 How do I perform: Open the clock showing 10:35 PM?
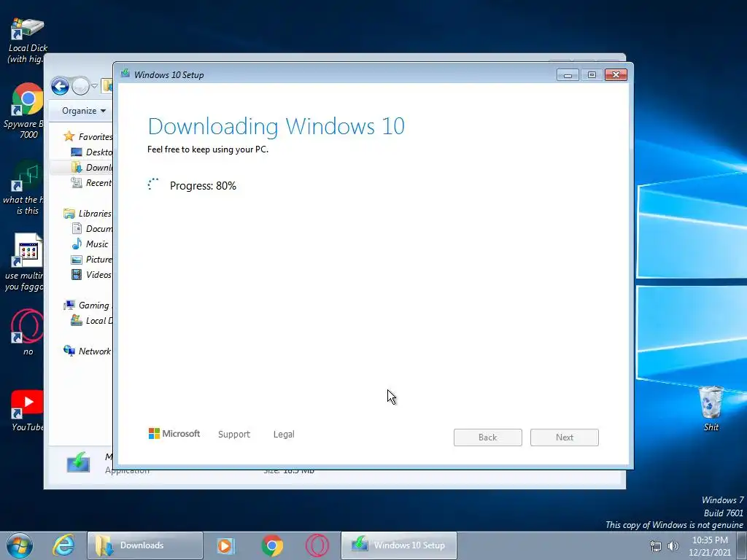[710, 546]
